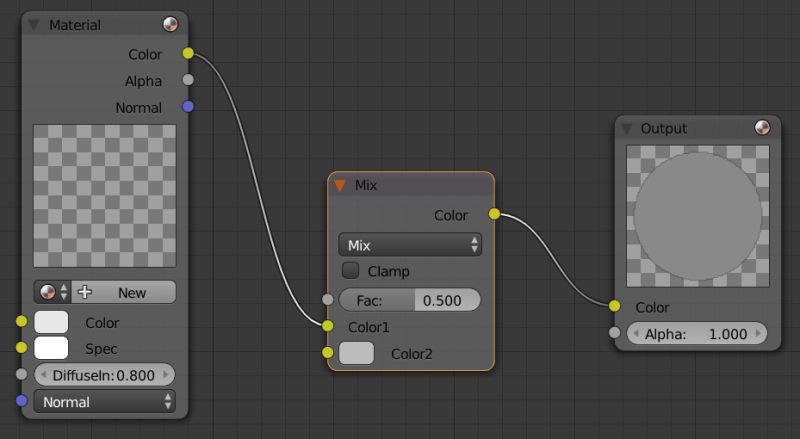The width and height of the screenshot is (800, 439).
Task: Collapse the Output node triangle
Action: point(627,129)
